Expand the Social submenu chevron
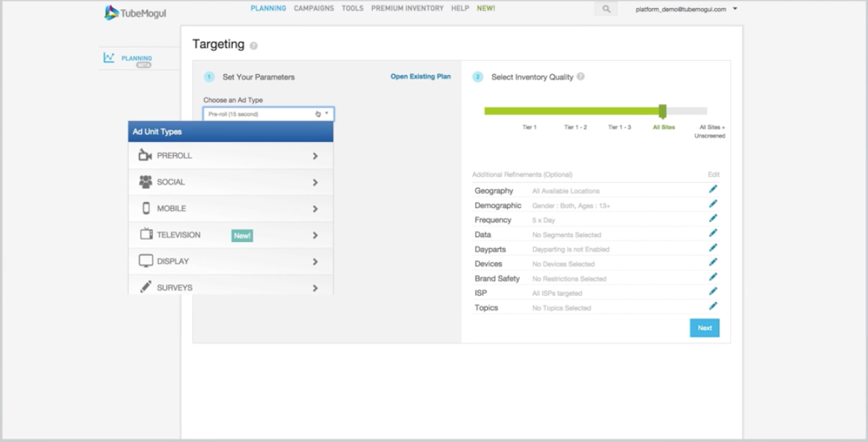Viewport: 868px width, 442px height. (x=315, y=182)
